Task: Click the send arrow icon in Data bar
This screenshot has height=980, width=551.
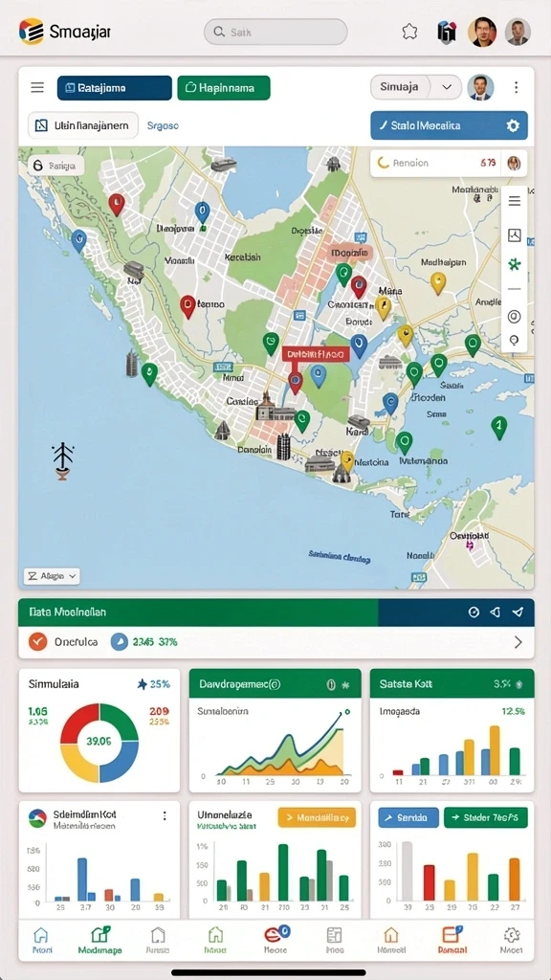Action: [518, 612]
